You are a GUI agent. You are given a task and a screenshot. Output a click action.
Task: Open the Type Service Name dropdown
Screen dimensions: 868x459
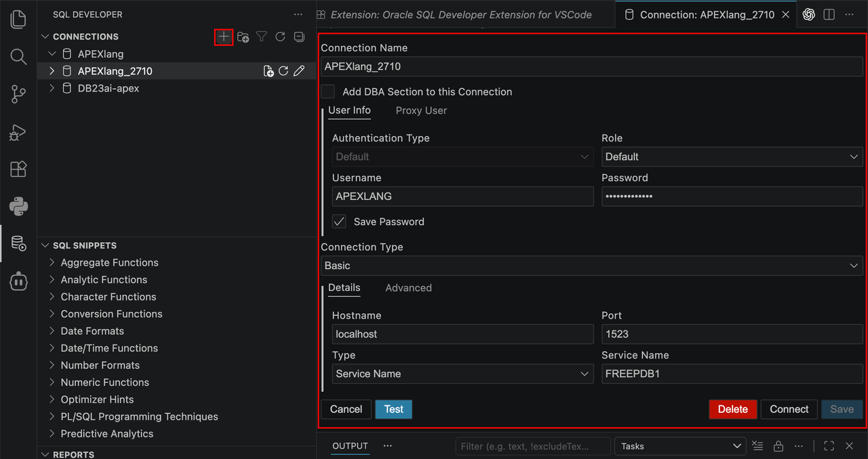[x=463, y=374]
